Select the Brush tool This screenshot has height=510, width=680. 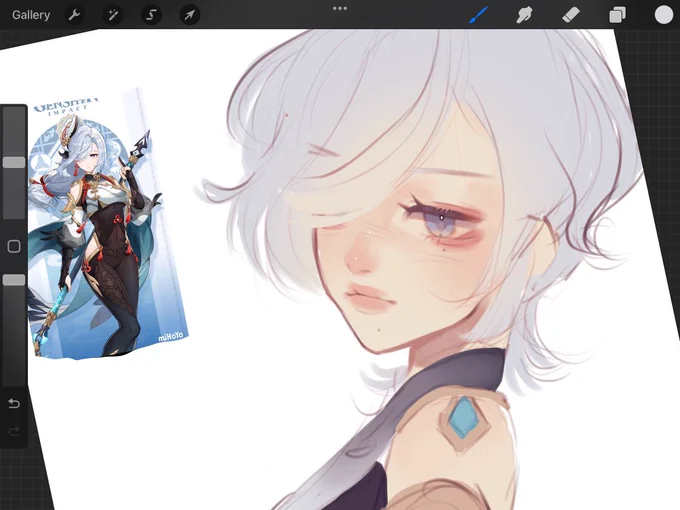[x=479, y=15]
